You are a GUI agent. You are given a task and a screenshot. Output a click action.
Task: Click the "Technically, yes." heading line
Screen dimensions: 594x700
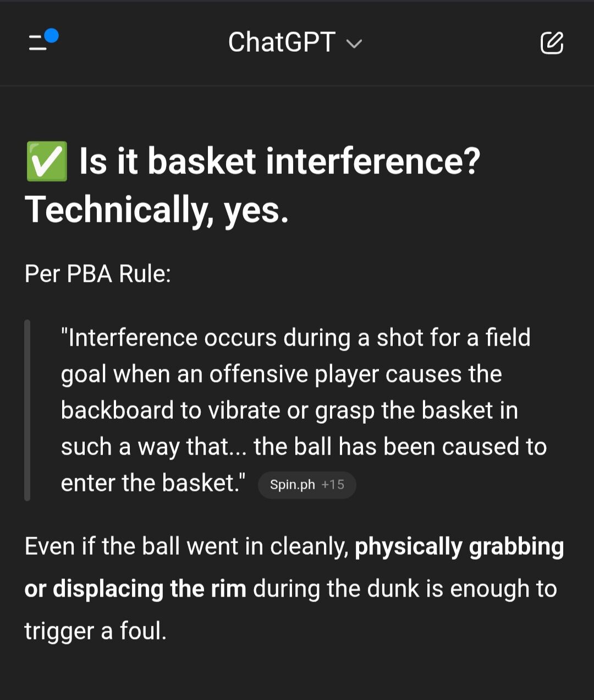click(x=157, y=210)
